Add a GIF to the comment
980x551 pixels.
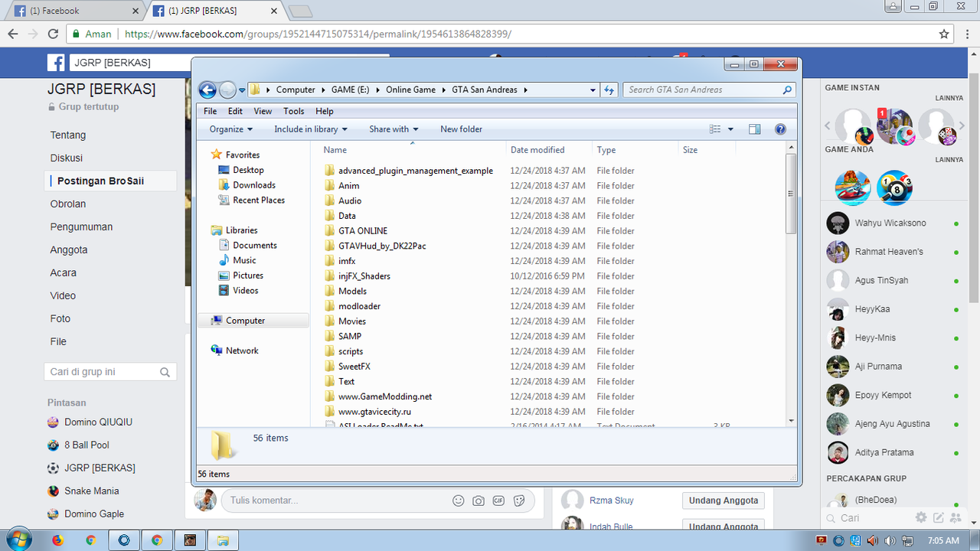coord(498,500)
